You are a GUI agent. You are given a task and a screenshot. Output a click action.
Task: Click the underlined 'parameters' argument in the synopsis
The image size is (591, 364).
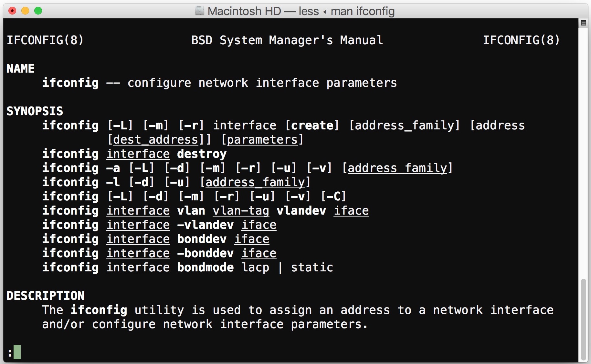(262, 140)
